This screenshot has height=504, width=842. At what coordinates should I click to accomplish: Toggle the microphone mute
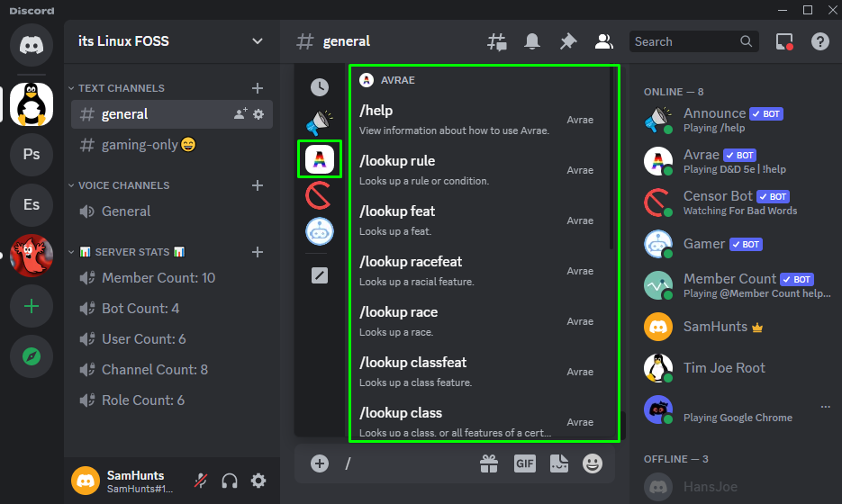pyautogui.click(x=201, y=481)
